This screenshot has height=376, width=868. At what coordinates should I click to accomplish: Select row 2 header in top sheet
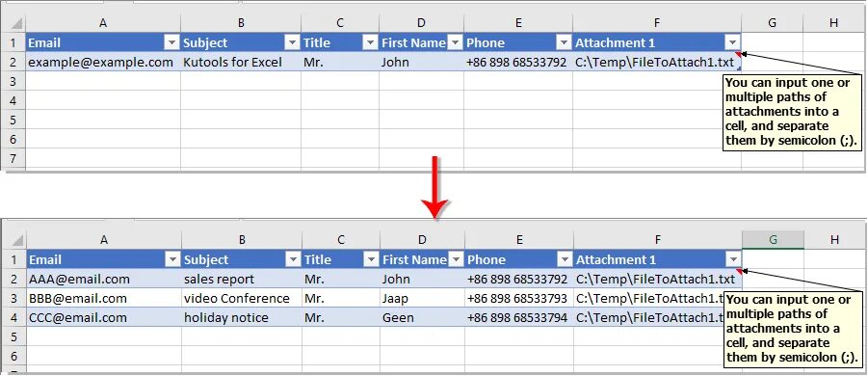click(x=13, y=63)
